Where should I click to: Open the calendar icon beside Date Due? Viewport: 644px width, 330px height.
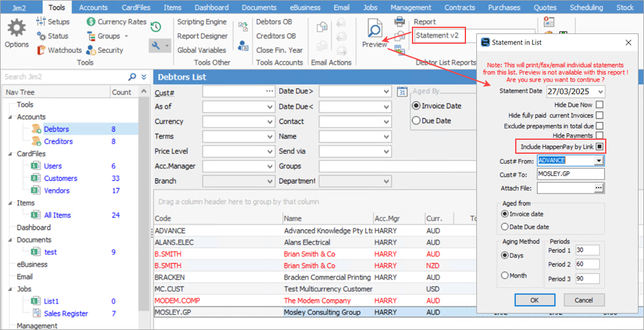[402, 92]
